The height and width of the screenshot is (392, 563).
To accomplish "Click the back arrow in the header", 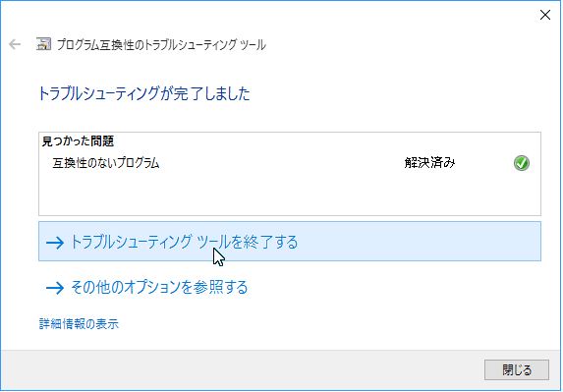I will [x=15, y=44].
